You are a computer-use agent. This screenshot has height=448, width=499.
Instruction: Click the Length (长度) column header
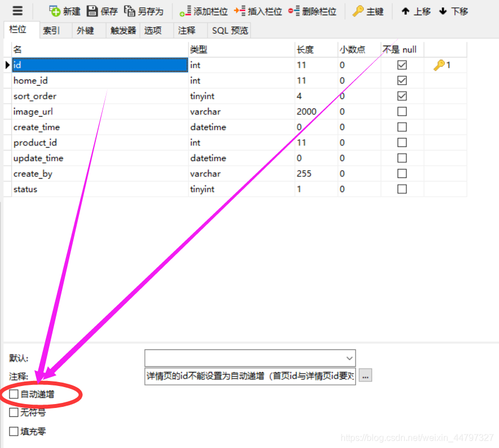[x=316, y=50]
